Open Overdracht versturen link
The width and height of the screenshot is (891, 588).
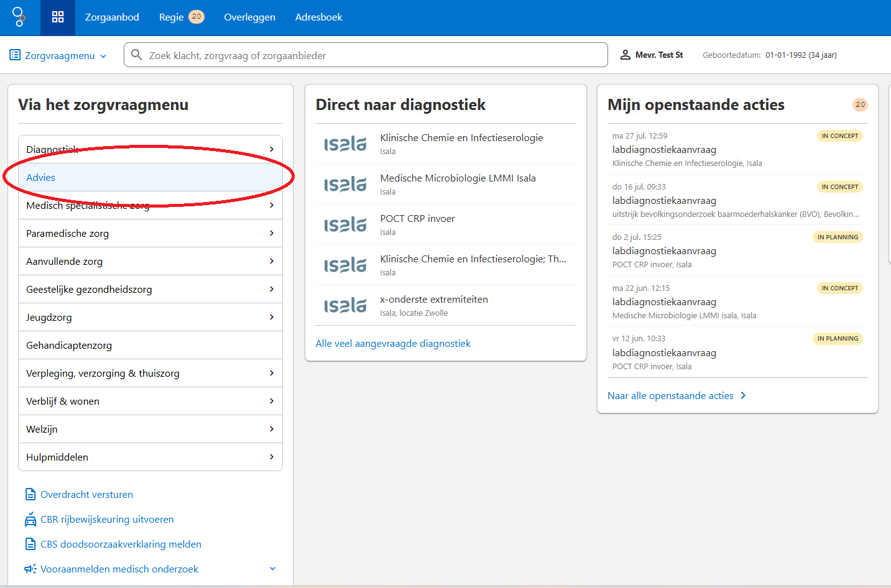pos(86,494)
